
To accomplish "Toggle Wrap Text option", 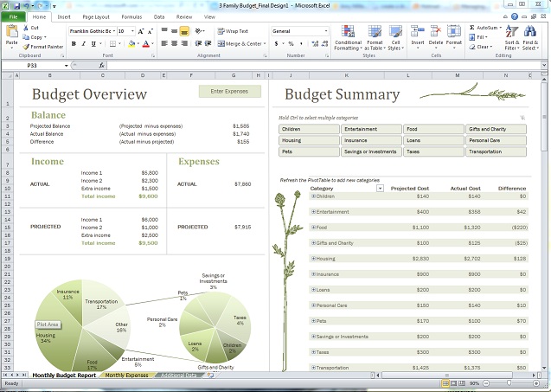I will [x=231, y=31].
